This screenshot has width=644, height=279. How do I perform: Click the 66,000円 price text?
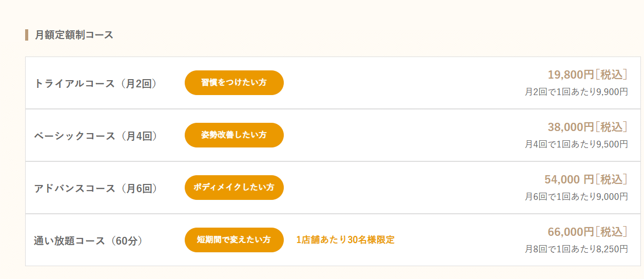571,232
